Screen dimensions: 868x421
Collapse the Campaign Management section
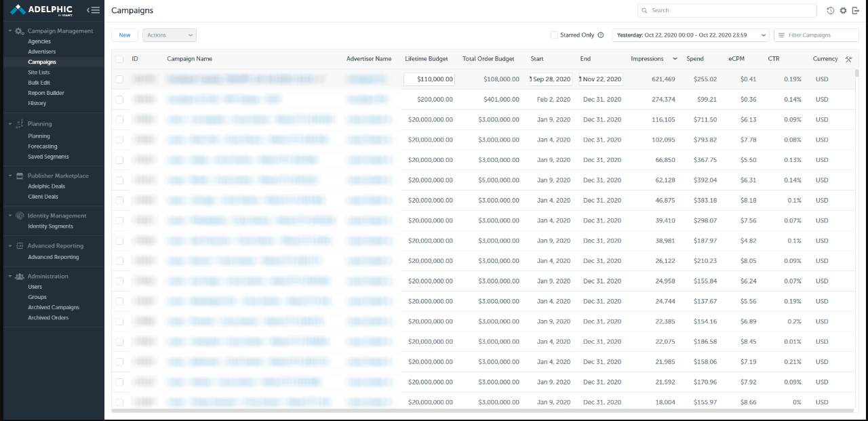[9, 31]
